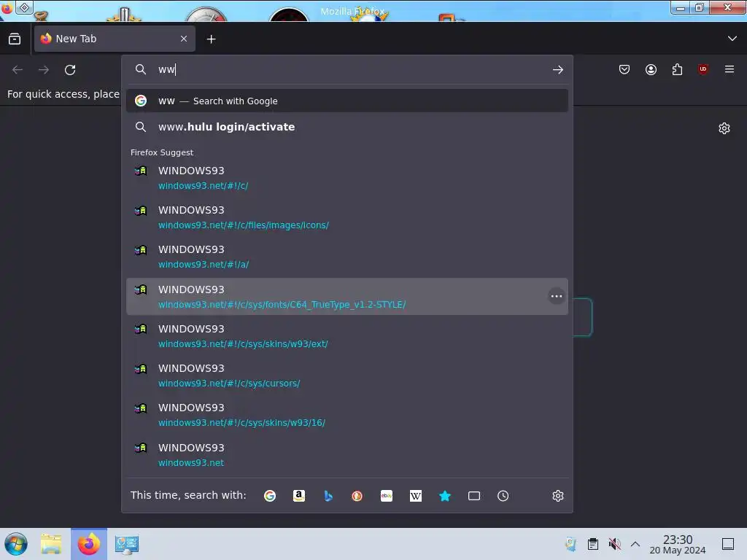Open the Firefox hamburger menu

729,69
